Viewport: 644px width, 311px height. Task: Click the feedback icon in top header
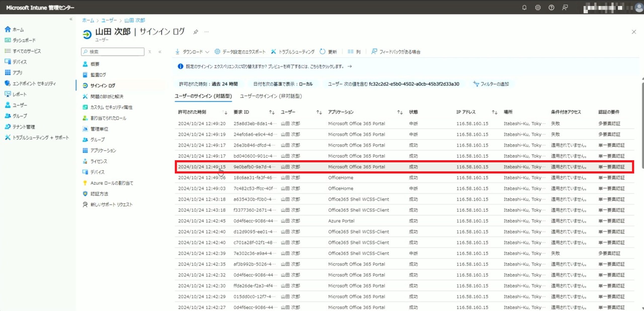[565, 8]
